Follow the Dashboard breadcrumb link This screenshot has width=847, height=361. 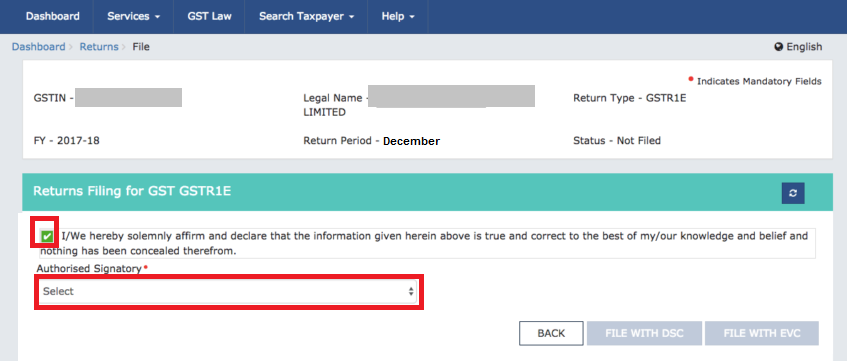tap(38, 47)
